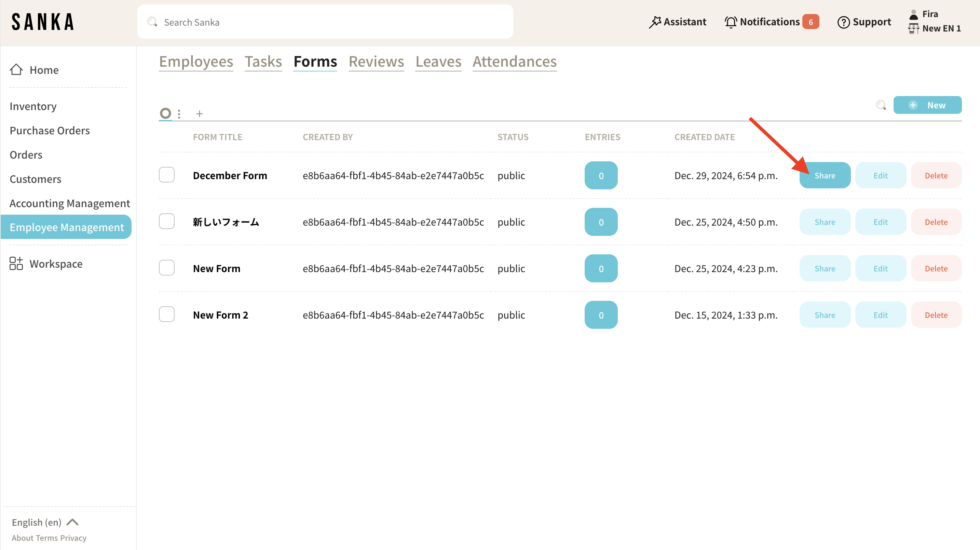Click the table search magnifier icon

pos(881,105)
